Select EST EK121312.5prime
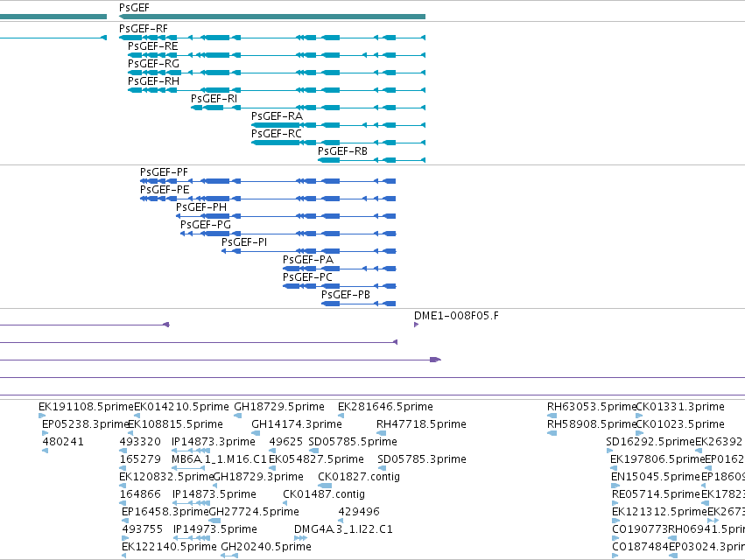The width and height of the screenshot is (745, 560). (x=659, y=512)
